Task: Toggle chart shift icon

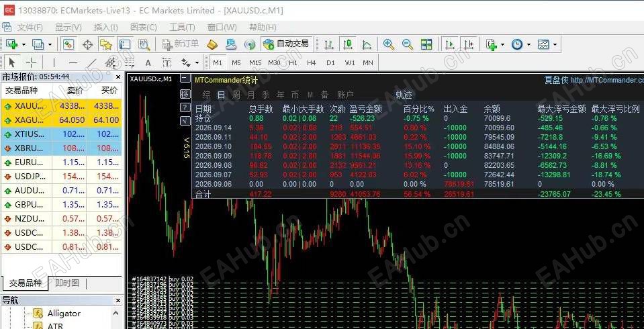Action: point(469,44)
